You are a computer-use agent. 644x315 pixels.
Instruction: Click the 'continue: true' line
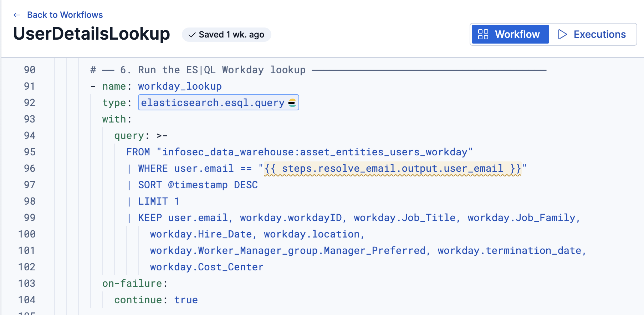pos(156,300)
